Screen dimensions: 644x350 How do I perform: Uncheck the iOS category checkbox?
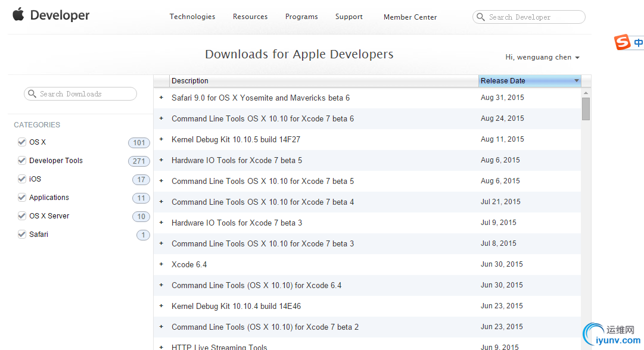click(22, 179)
